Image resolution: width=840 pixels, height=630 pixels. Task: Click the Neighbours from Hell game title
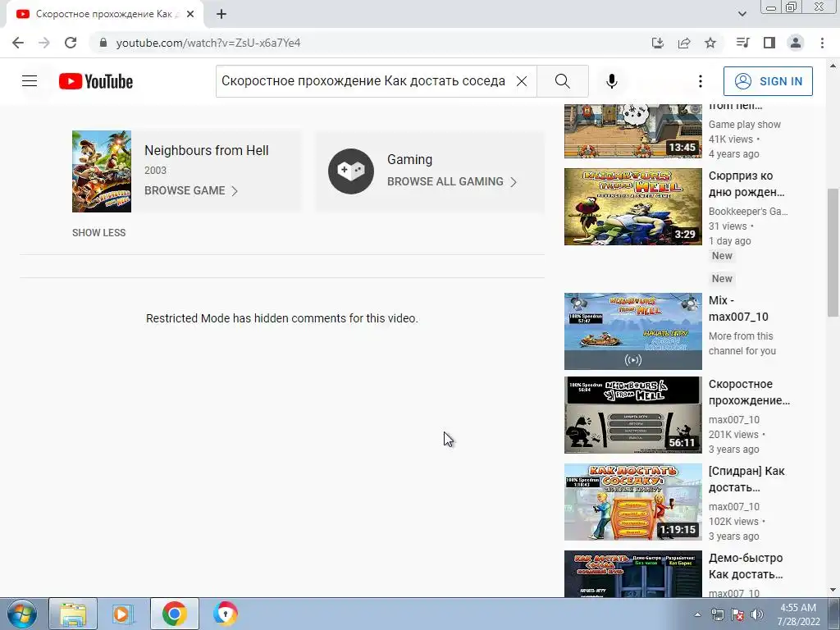pyautogui.click(x=206, y=151)
